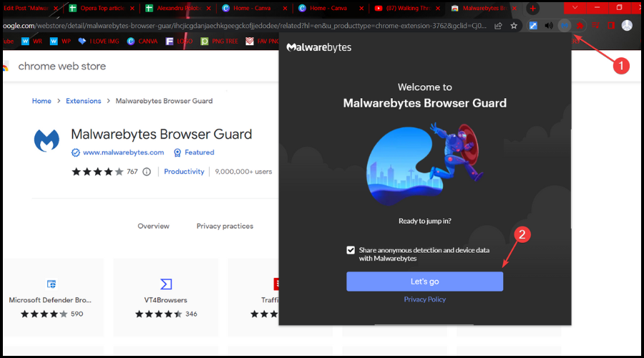Click the Malwarebytes extension icon in toolbar
Viewport: 644px width, 358px height.
pyautogui.click(x=565, y=26)
